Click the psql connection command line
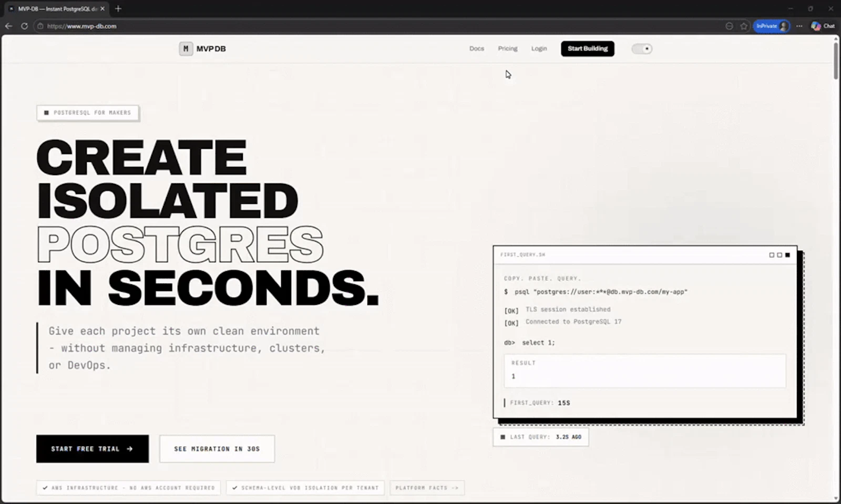Screen dimensions: 841x504 coord(596,292)
